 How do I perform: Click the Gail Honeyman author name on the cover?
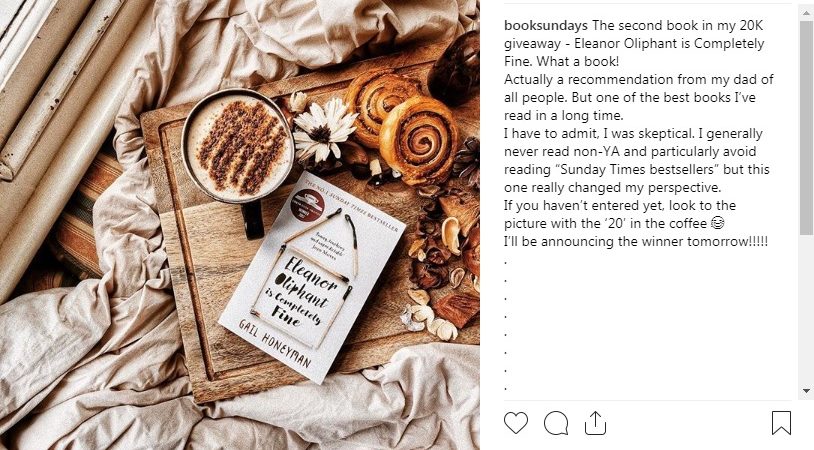pos(274,343)
